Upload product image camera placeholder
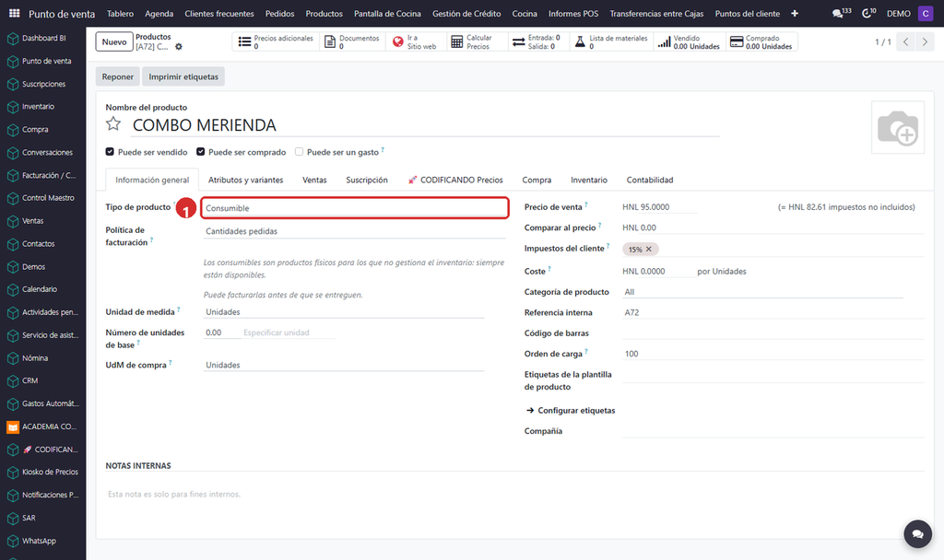This screenshot has width=944, height=560. [898, 127]
